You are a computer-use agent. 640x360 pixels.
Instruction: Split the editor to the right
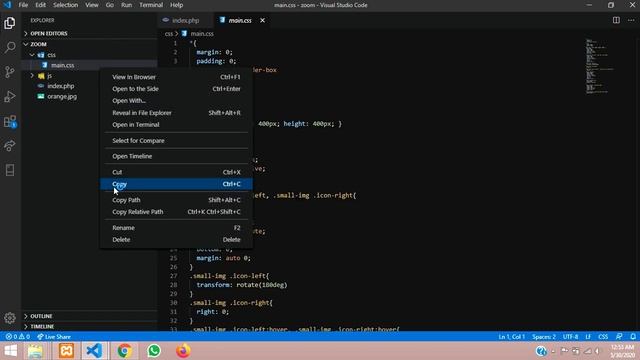coord(616,20)
